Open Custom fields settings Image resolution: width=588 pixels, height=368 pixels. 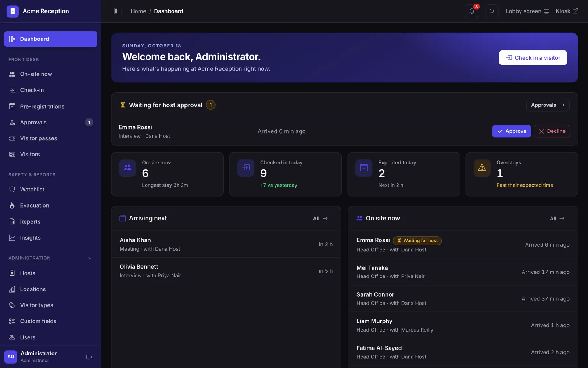(x=51, y=321)
